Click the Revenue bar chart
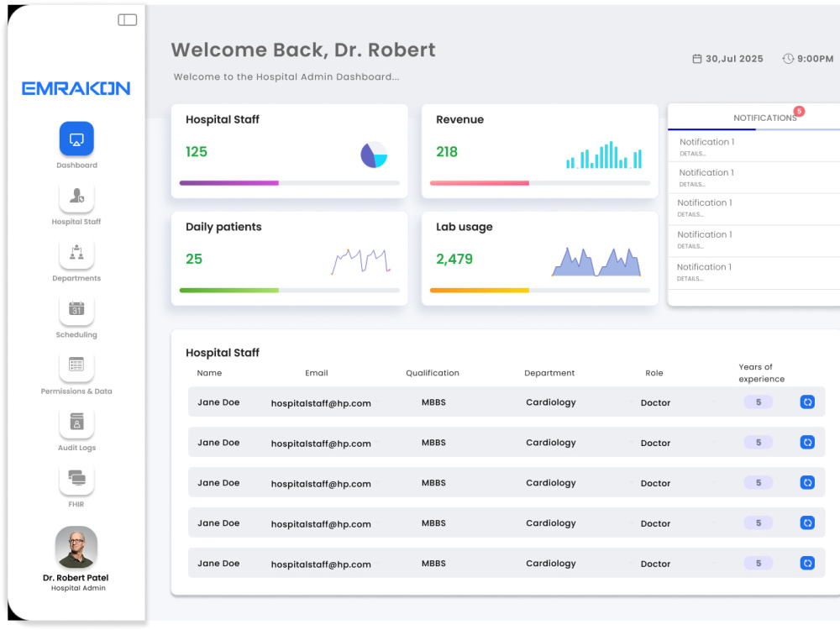This screenshot has height=630, width=840. [604, 155]
